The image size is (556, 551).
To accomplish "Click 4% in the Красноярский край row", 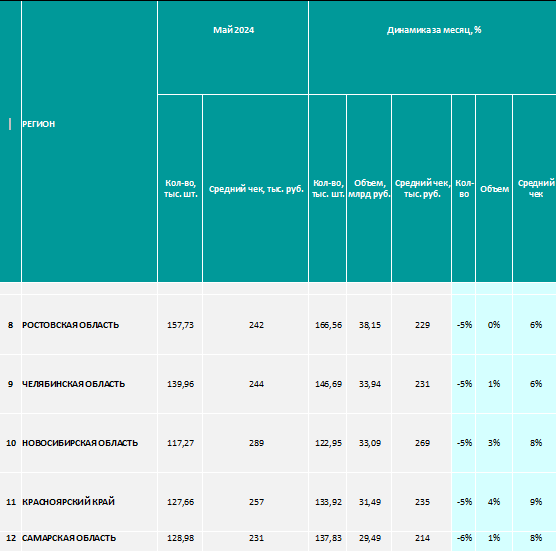I will tap(494, 502).
